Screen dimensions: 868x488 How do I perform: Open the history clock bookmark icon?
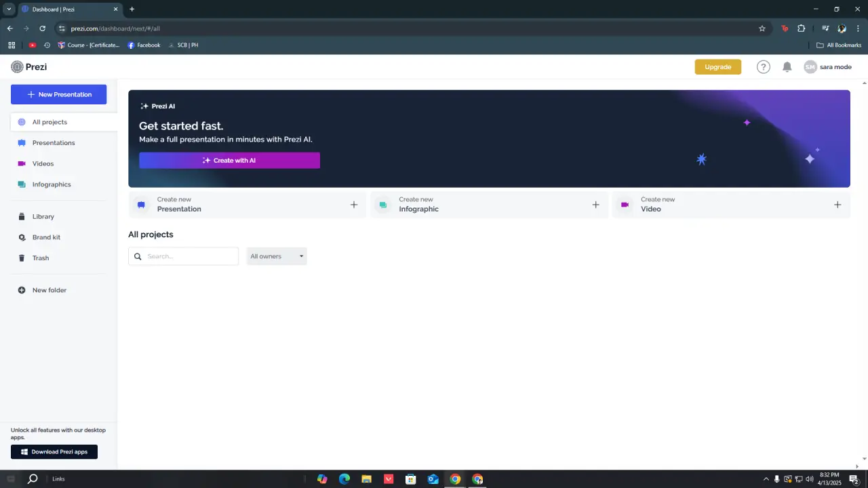pos(47,45)
